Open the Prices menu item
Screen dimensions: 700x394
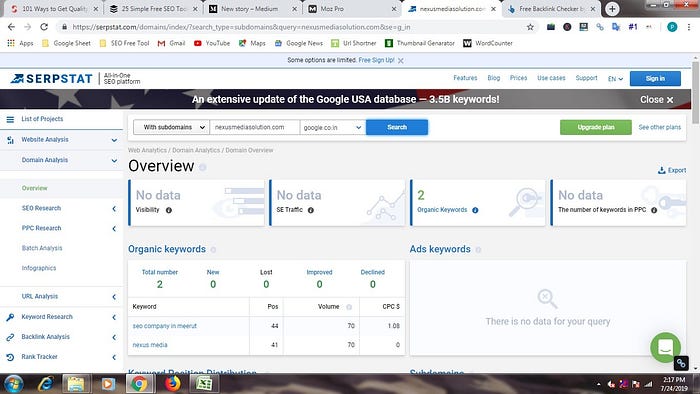[x=518, y=78]
